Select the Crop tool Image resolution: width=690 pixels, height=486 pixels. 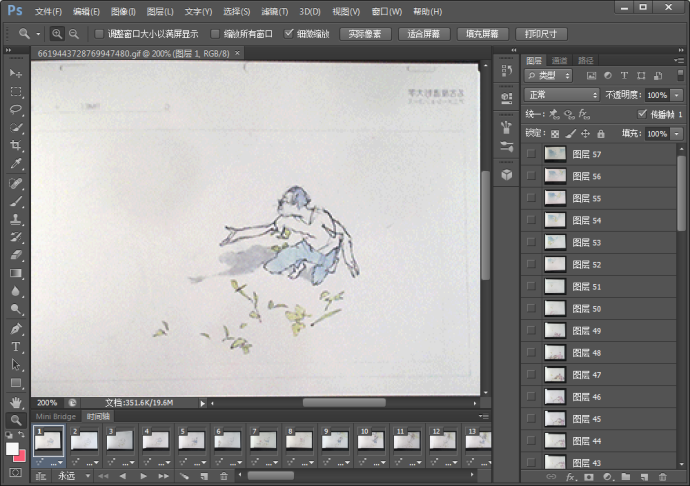[x=16, y=145]
